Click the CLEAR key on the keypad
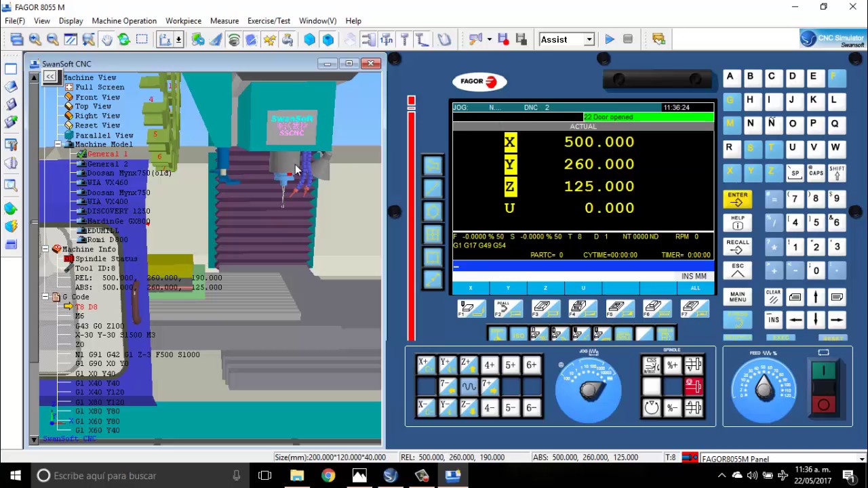The width and height of the screenshot is (868, 488). [773, 297]
